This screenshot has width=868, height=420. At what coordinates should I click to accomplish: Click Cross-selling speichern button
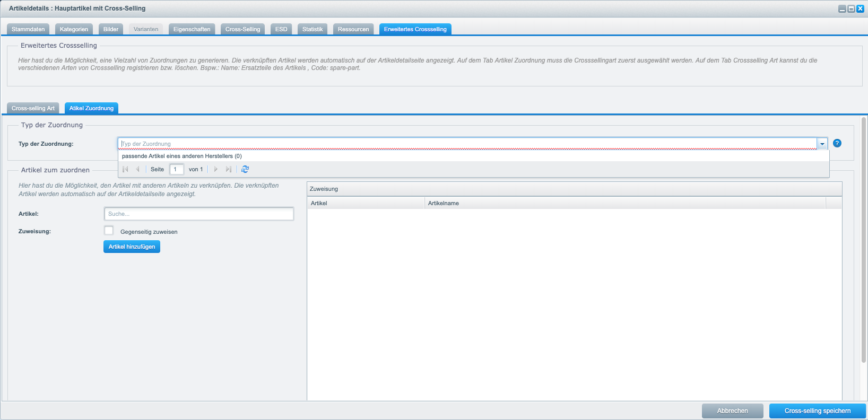(x=818, y=411)
